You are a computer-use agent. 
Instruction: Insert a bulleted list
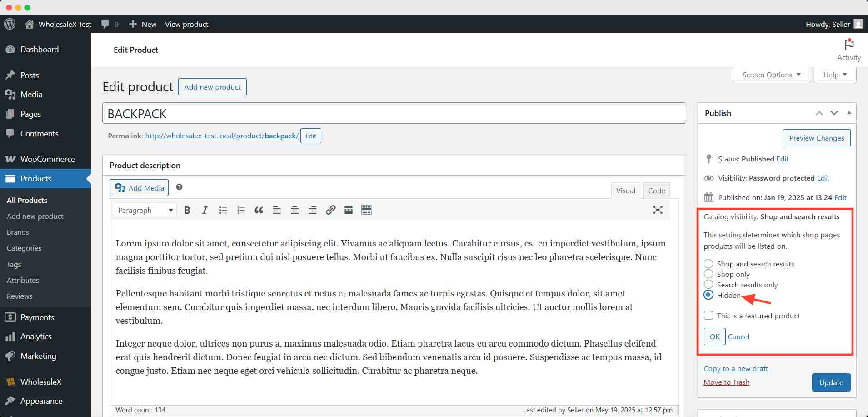[x=223, y=210]
